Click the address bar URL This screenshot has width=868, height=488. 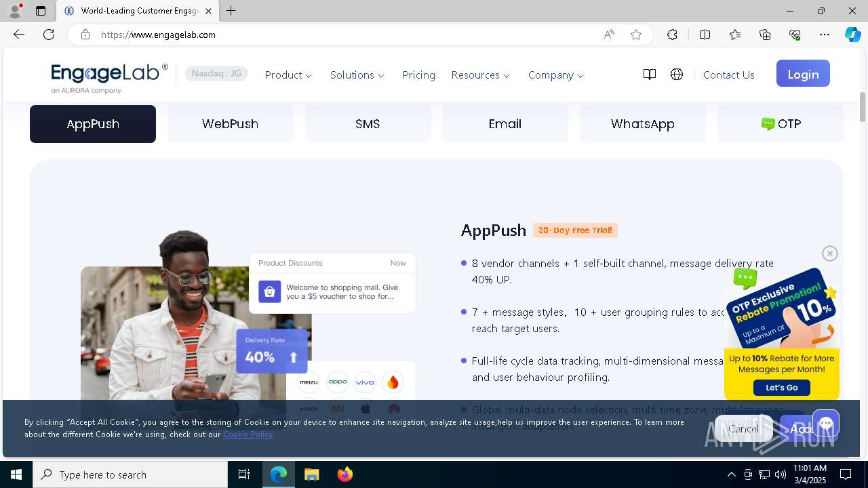tap(158, 35)
